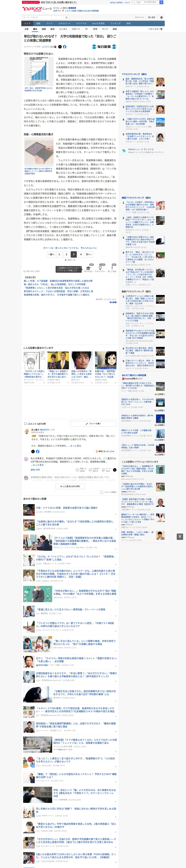
Task: Share 井上智介's comment on X
Action: pos(33,452)
